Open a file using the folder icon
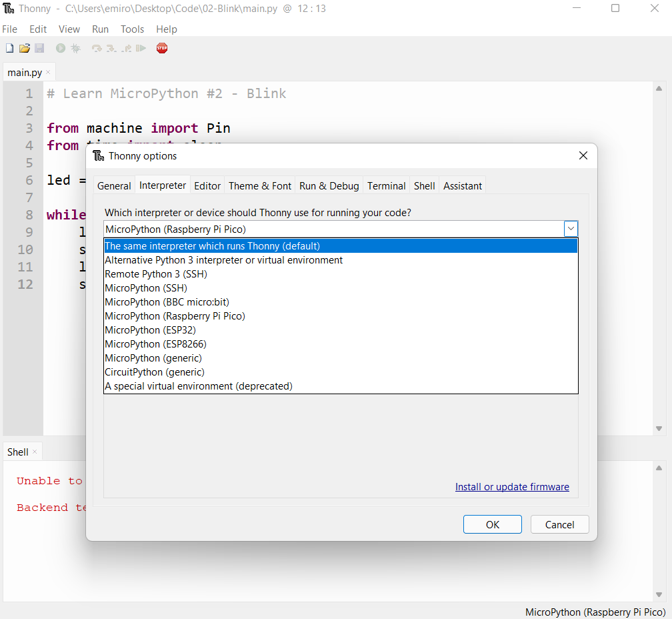This screenshot has height=619, width=672. point(24,48)
